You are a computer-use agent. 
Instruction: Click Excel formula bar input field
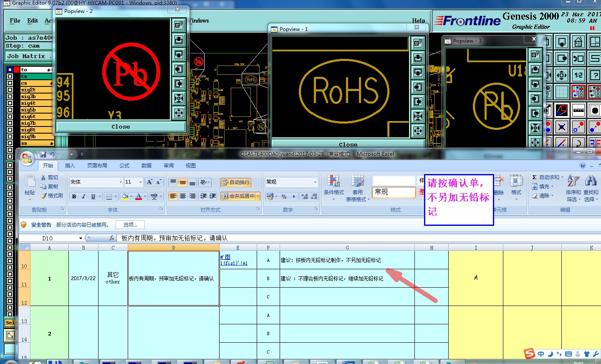tap(359, 238)
